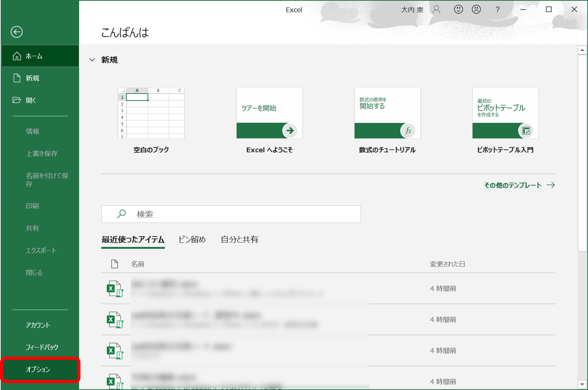Click the back arrow circle icon
The height and width of the screenshot is (390, 588).
click(x=17, y=32)
